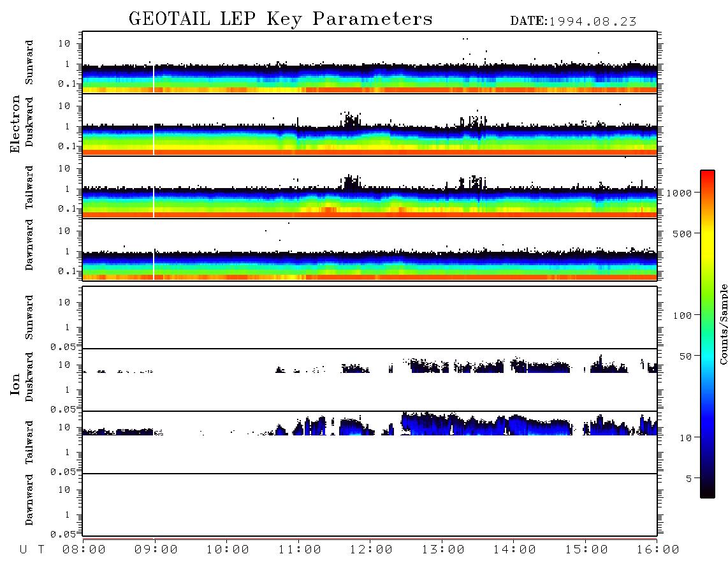Select the Electron Sunward spectrogram panel

(x=370, y=62)
